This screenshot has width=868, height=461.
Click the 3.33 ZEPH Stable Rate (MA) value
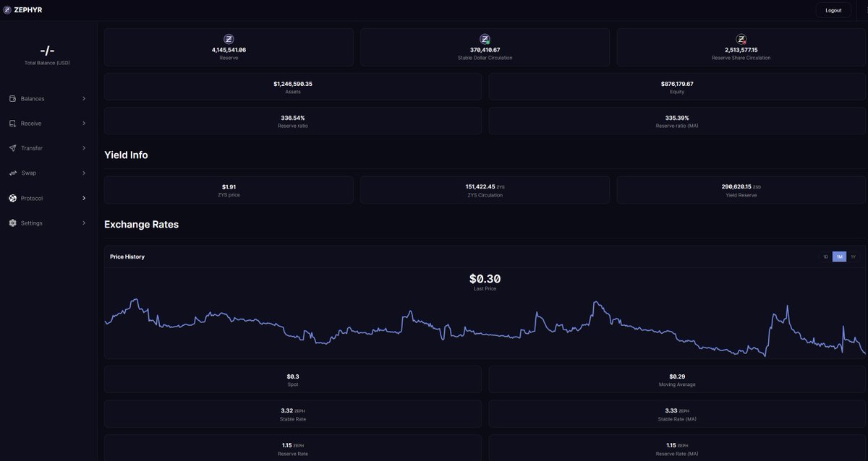[x=677, y=410]
